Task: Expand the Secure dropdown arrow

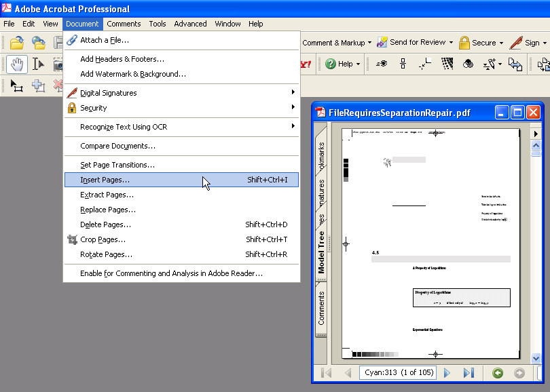Action: tap(501, 43)
